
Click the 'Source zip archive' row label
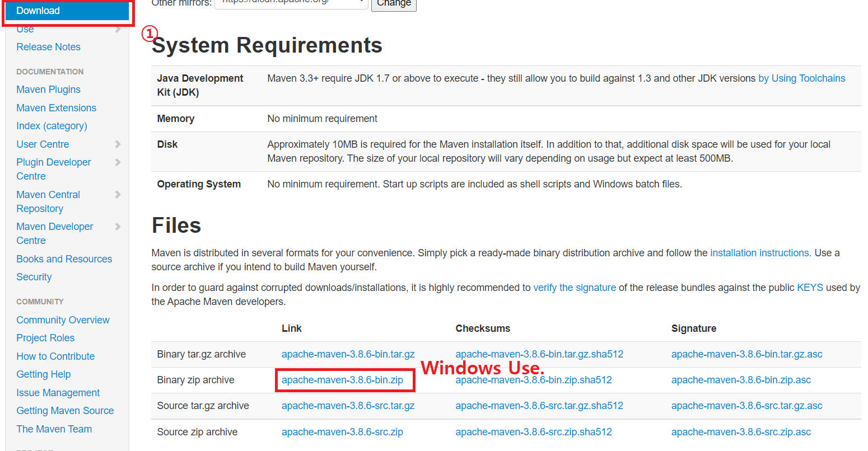[x=197, y=432]
